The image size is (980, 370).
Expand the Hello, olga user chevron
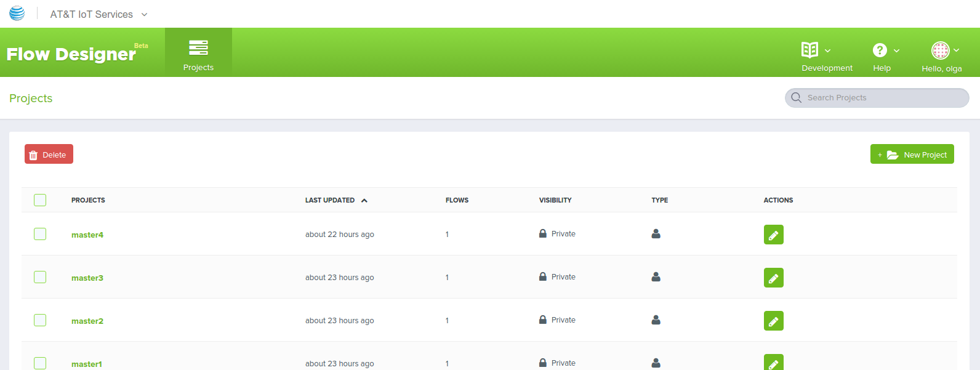(x=956, y=50)
